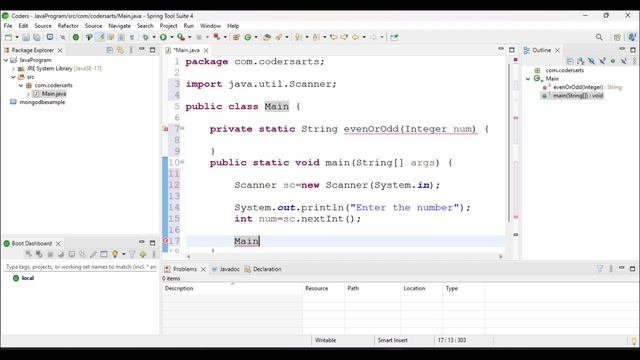The image size is (640, 360).
Task: Switch to the Javadoc tab
Action: tap(225, 269)
